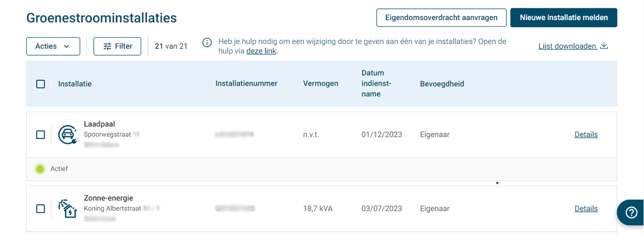Image resolution: width=644 pixels, height=234 pixels.
Task: Click the download arrow icon
Action: click(604, 46)
